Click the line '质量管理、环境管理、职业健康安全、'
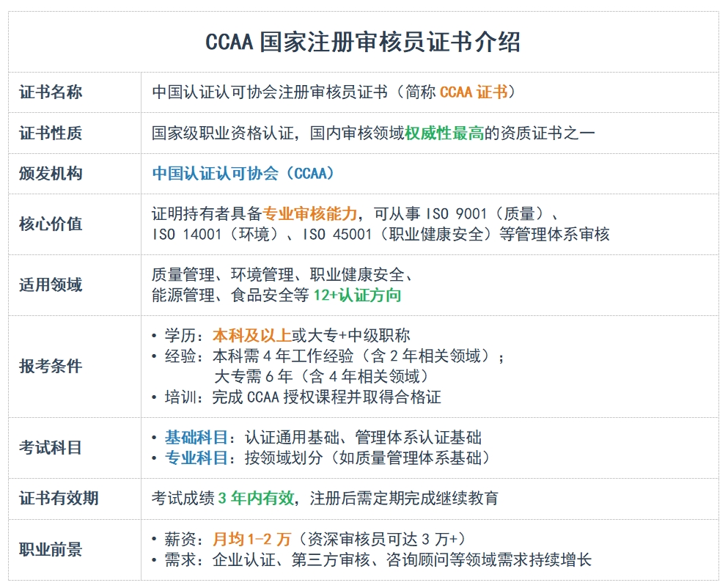 click(283, 274)
